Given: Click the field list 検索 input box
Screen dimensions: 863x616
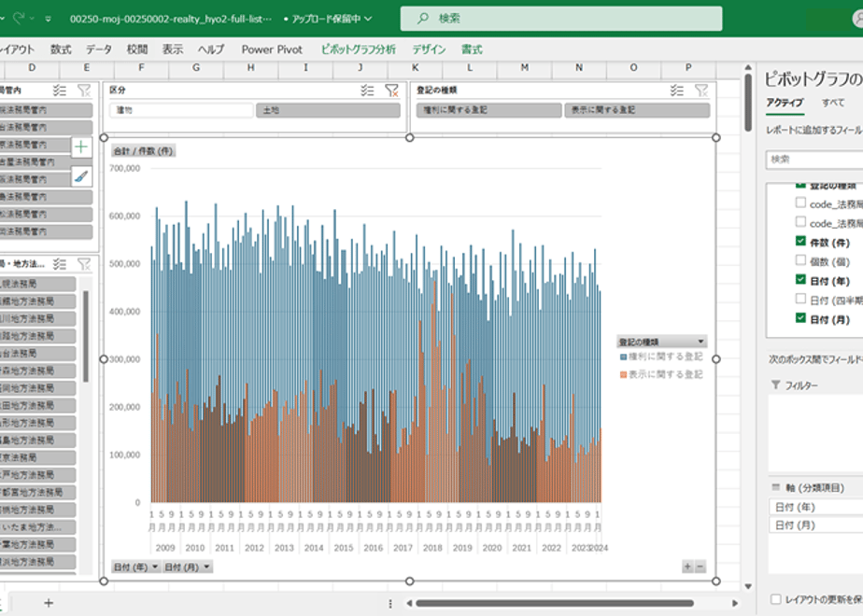Looking at the screenshot, I should click(814, 160).
